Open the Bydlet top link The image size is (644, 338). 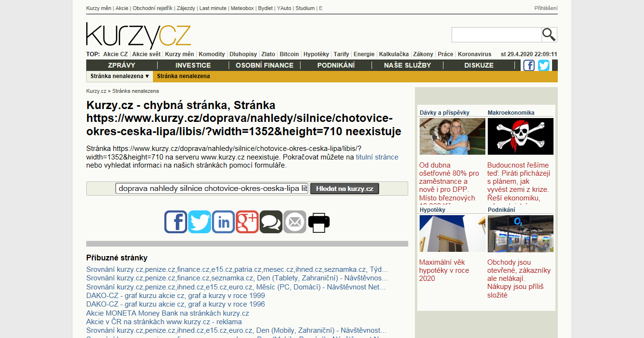click(265, 8)
